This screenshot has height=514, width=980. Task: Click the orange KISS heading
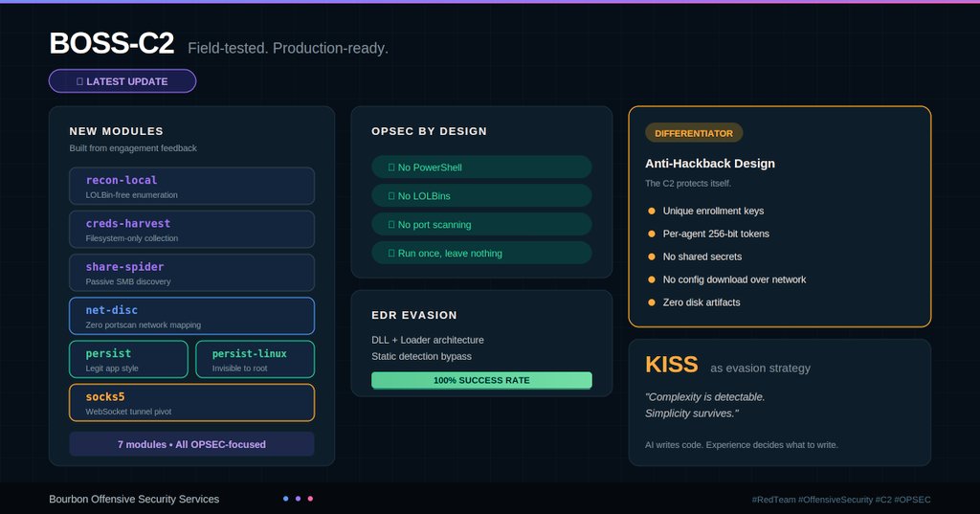[671, 365]
